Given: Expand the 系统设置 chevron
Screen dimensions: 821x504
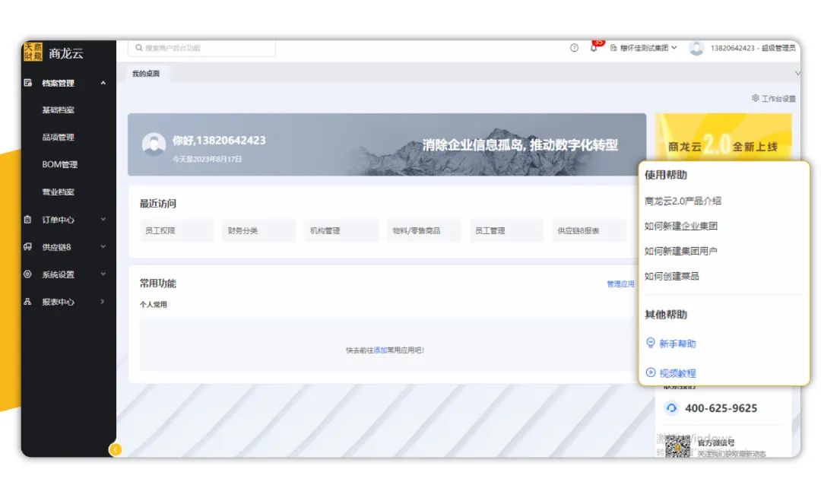Looking at the screenshot, I should pos(103,274).
